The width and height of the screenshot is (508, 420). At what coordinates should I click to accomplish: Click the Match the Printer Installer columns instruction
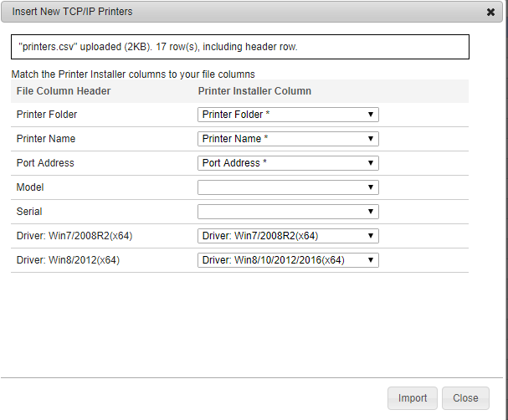coord(133,74)
